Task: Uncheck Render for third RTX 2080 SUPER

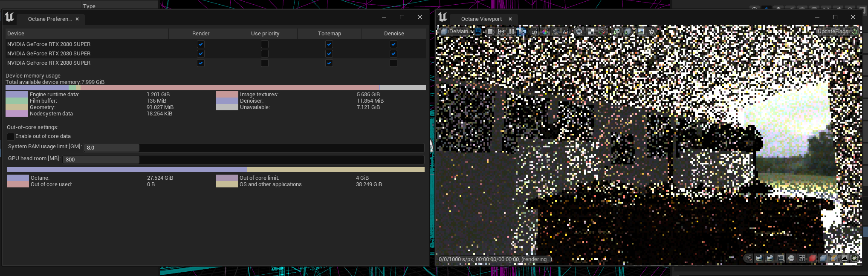Action: [201, 63]
